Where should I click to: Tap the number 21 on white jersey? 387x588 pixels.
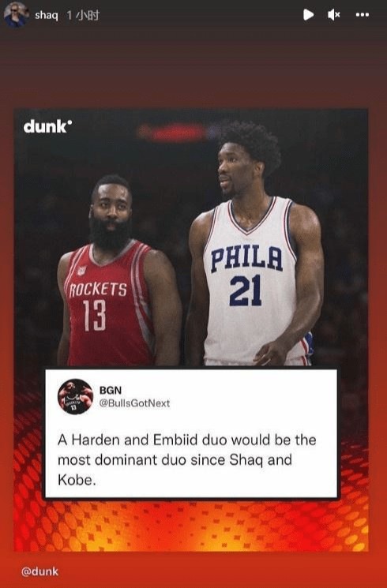coord(246,290)
